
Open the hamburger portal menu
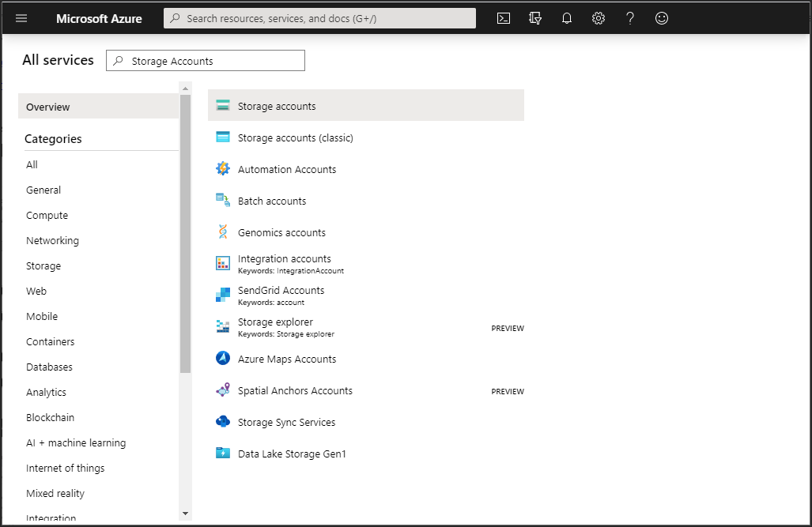coord(21,19)
